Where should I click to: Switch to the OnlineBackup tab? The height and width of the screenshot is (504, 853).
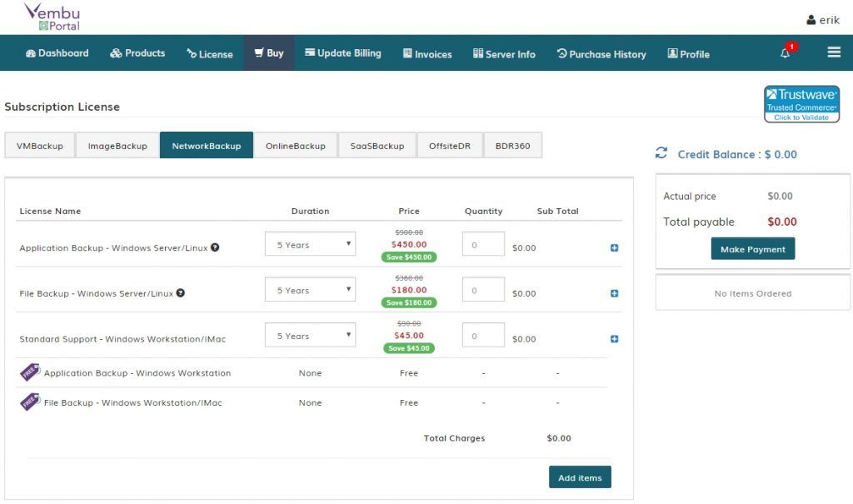296,145
